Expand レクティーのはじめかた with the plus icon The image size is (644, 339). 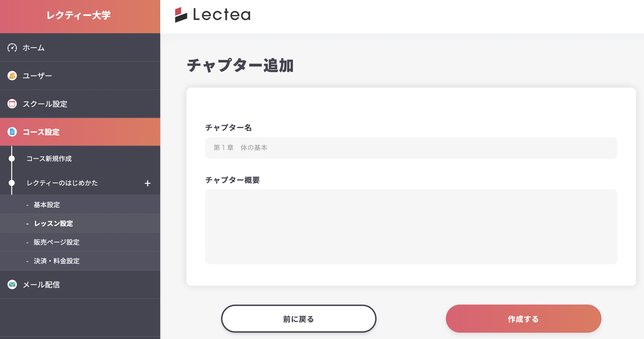point(148,183)
